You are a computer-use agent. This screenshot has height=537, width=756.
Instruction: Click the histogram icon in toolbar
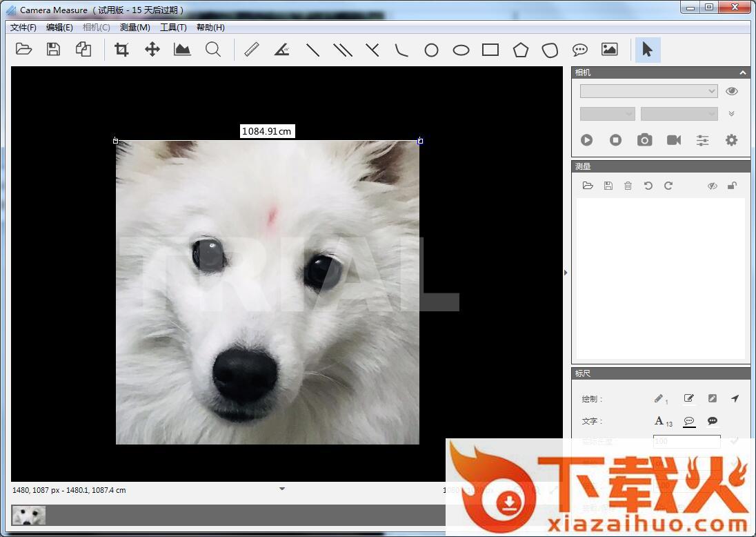[x=182, y=50]
